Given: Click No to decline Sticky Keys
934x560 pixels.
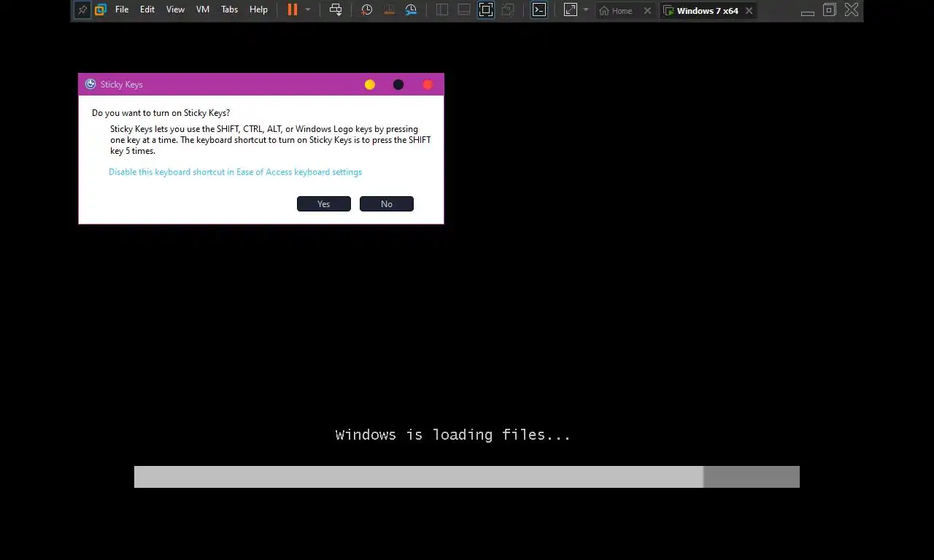Looking at the screenshot, I should tap(387, 204).
